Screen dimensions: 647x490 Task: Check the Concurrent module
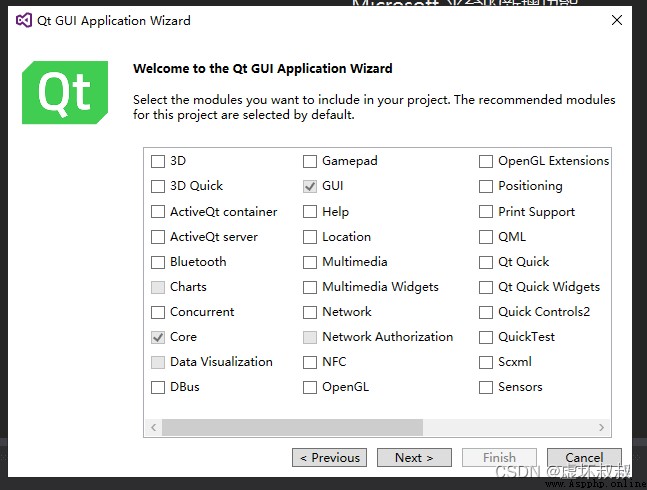click(158, 312)
